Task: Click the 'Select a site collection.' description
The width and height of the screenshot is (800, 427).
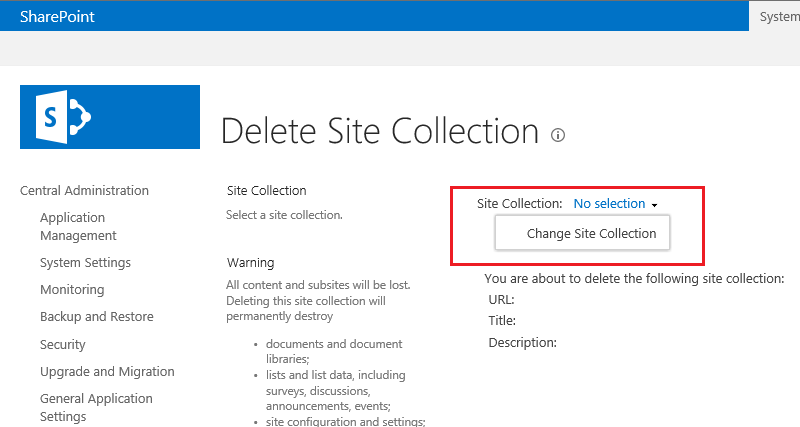Action: click(284, 215)
